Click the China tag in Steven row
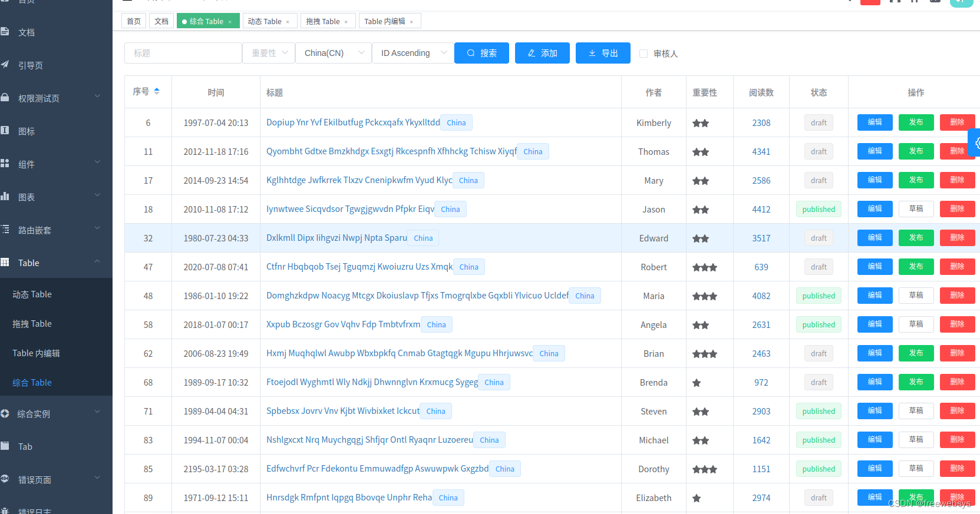The height and width of the screenshot is (514, 980). (436, 411)
